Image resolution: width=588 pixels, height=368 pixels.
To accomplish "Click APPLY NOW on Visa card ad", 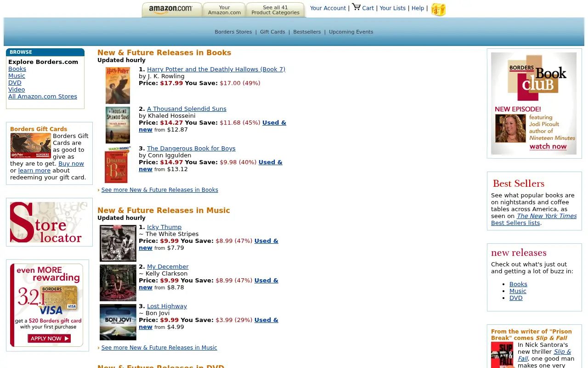I will (49, 339).
